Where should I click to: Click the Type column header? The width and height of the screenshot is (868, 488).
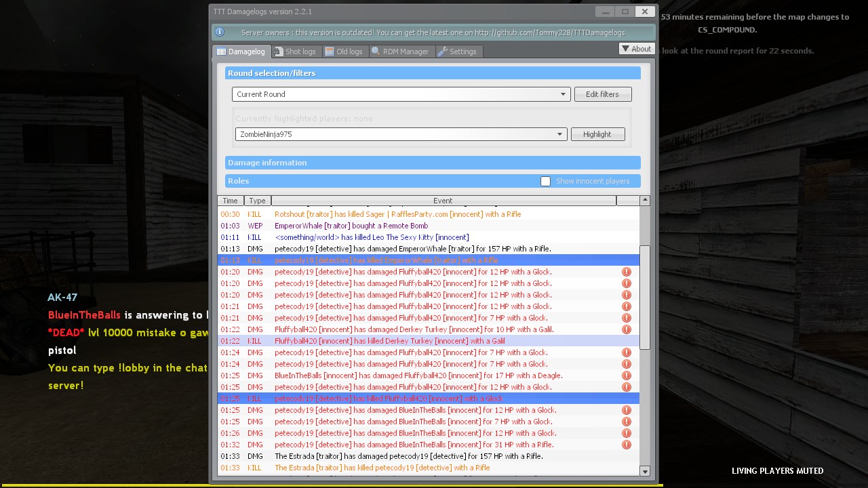tap(257, 201)
